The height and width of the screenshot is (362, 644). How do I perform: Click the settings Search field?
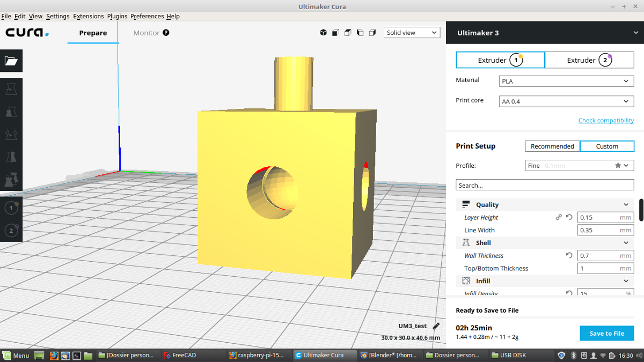point(545,185)
